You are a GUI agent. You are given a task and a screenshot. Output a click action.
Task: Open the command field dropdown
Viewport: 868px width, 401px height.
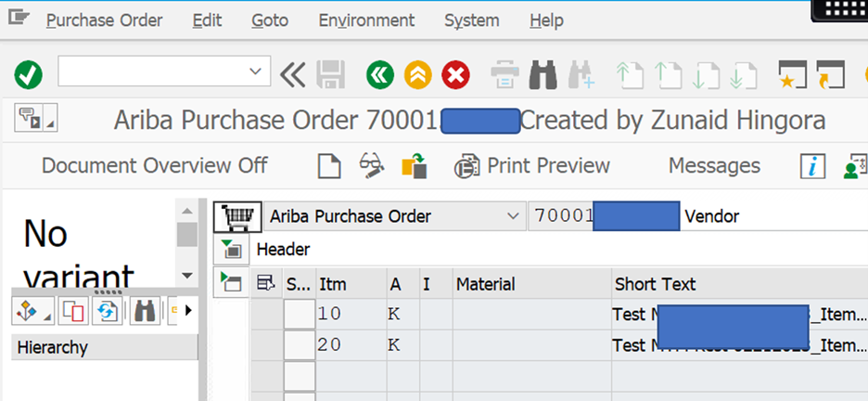255,71
